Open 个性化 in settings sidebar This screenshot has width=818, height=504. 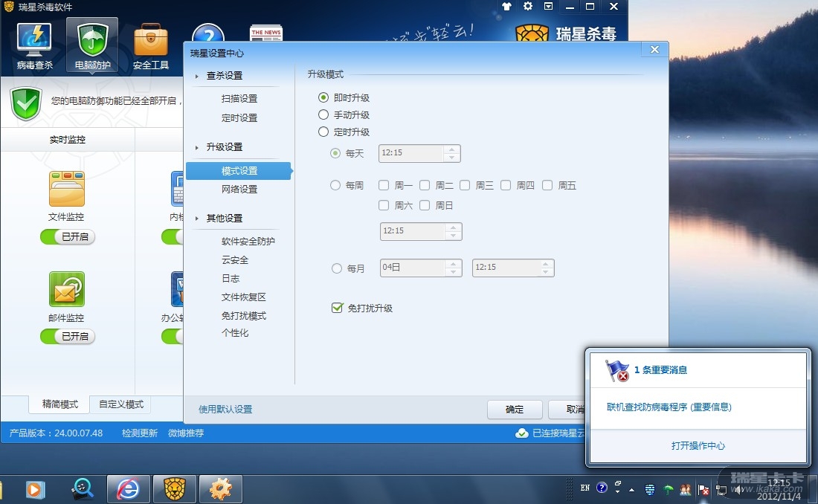(235, 333)
